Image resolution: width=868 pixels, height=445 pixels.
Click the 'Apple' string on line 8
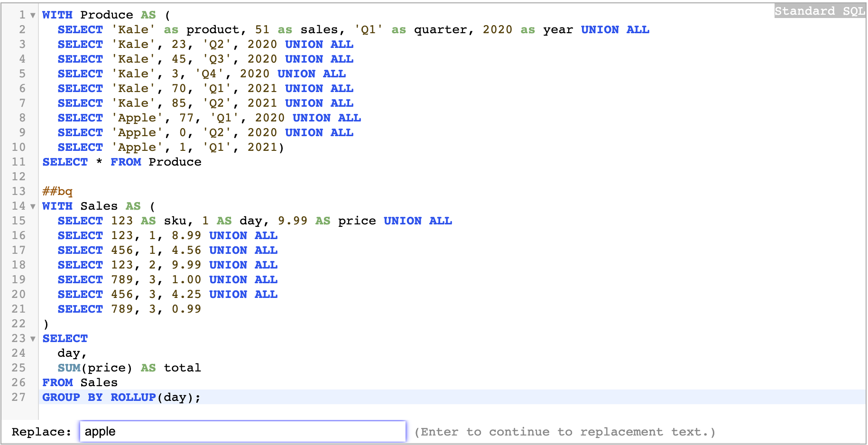click(x=137, y=118)
